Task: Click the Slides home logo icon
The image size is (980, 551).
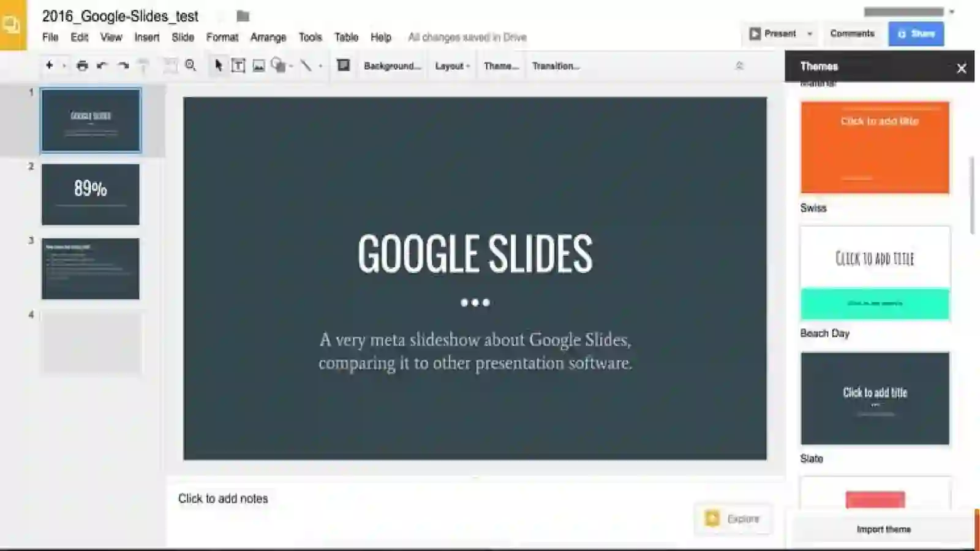Action: pos(13,25)
